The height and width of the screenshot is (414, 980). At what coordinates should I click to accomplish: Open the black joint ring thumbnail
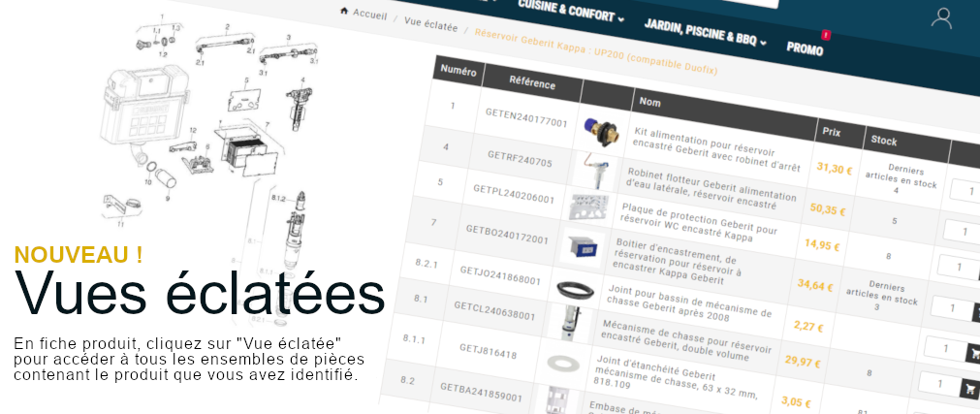click(x=576, y=291)
